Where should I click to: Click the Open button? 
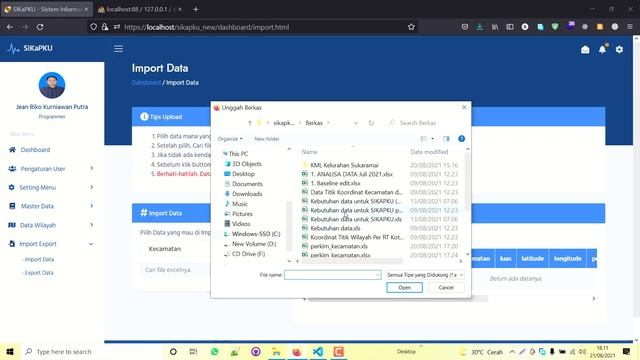(x=404, y=287)
